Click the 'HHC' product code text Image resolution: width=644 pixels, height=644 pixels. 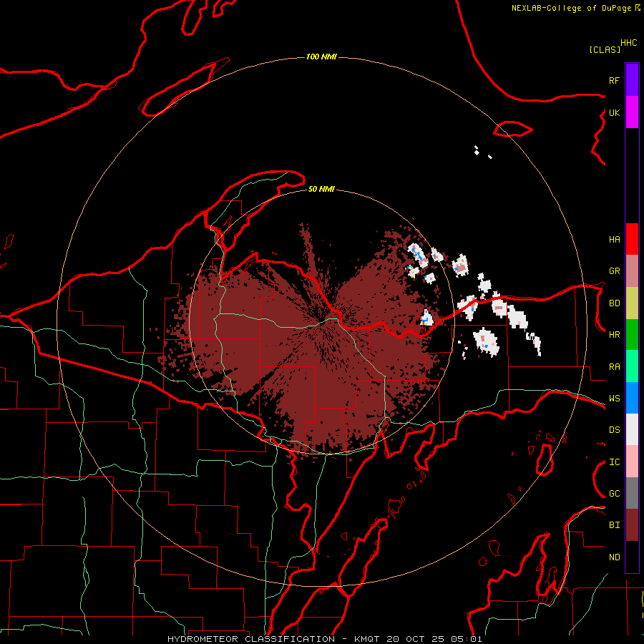tap(629, 43)
